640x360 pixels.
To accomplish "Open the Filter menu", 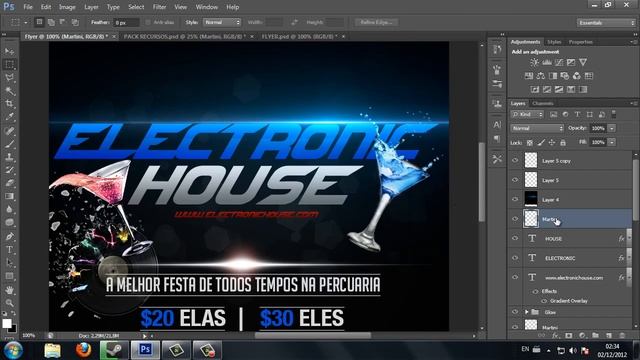I will [159, 7].
